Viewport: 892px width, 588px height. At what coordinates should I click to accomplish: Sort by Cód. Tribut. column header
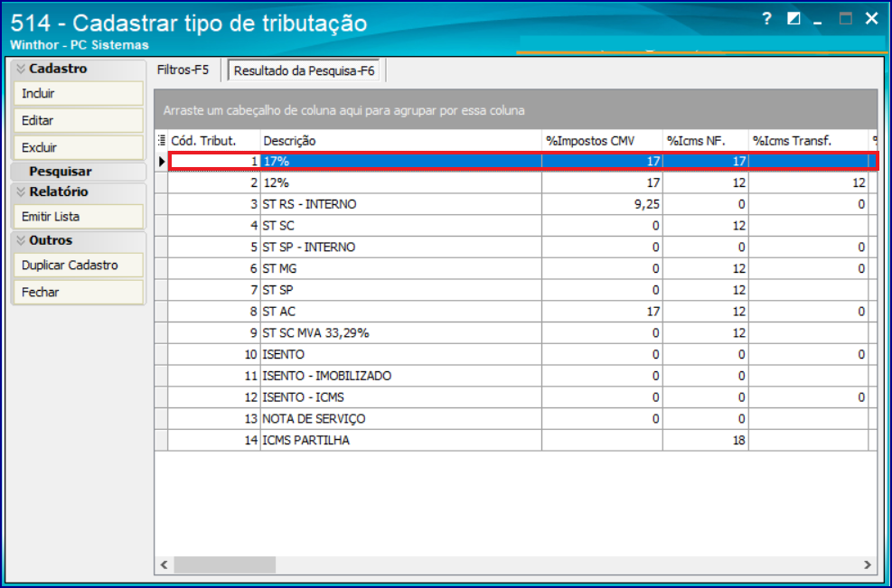tap(214, 141)
